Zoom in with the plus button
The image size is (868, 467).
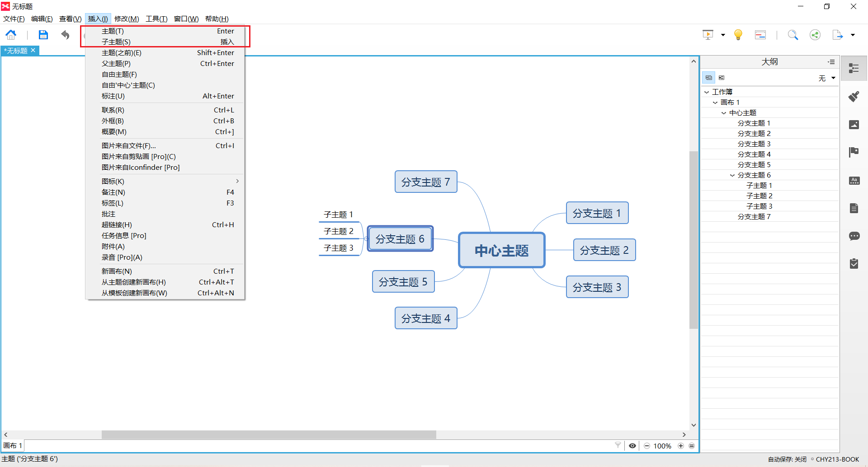pyautogui.click(x=681, y=446)
